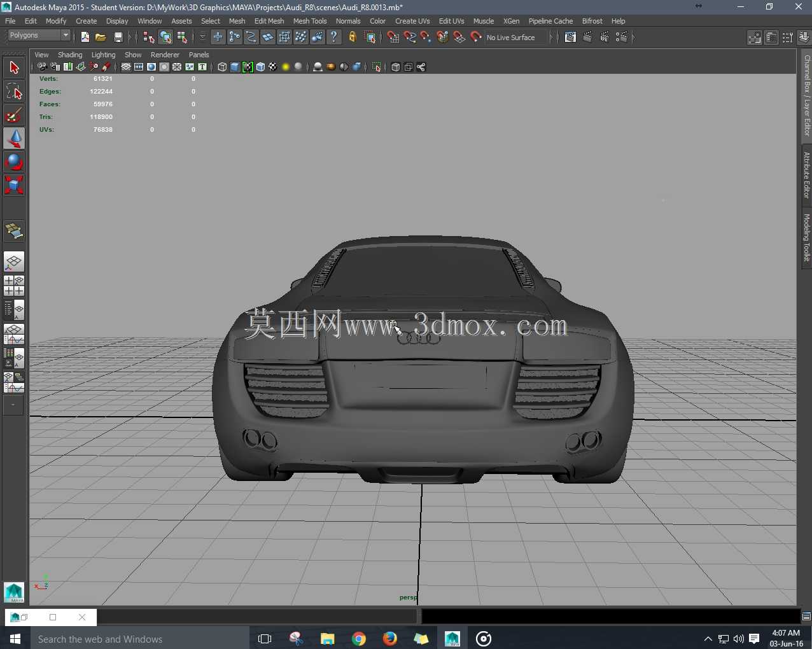This screenshot has width=812, height=649.
Task: Show the Attribute Editor sidebar icon
Action: click(x=771, y=38)
